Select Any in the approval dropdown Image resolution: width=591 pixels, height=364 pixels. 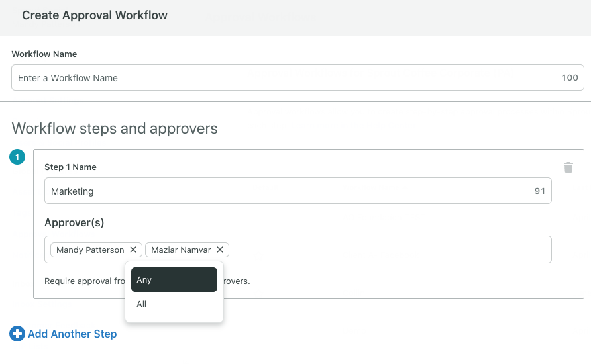(174, 280)
